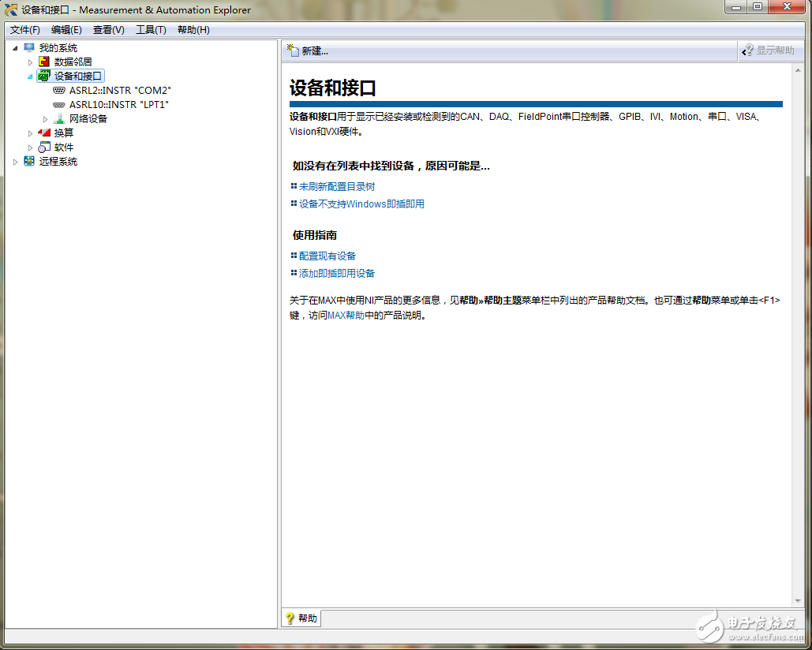The width and height of the screenshot is (812, 650).
Task: Select the 我的系统 tree item
Action: click(x=58, y=47)
